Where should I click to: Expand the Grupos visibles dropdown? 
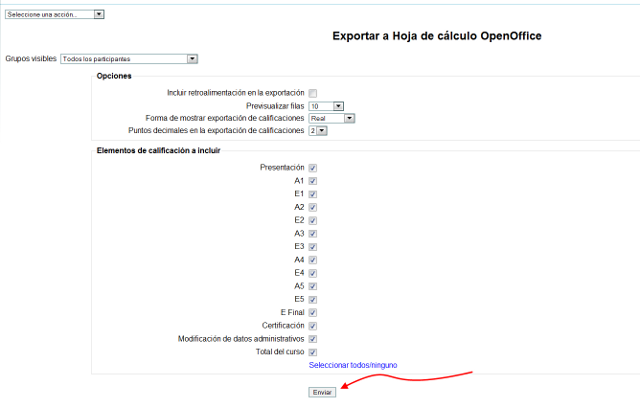tap(129, 59)
